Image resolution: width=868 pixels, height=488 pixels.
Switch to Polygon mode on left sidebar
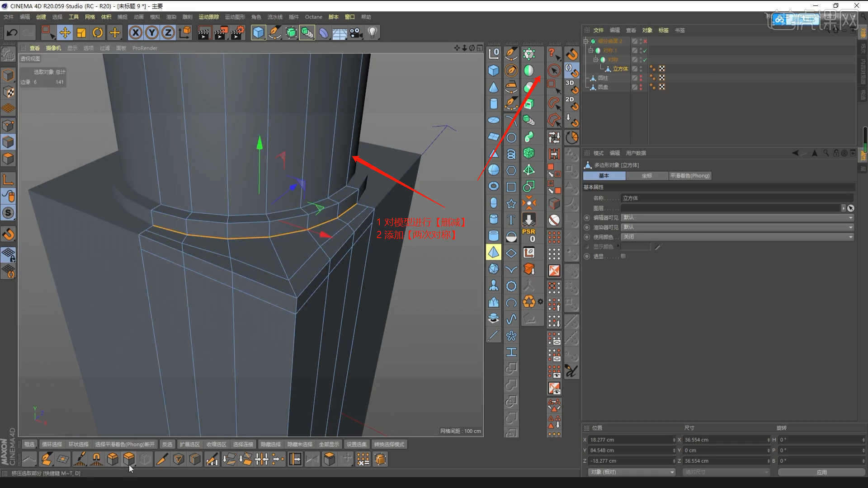pyautogui.click(x=9, y=159)
